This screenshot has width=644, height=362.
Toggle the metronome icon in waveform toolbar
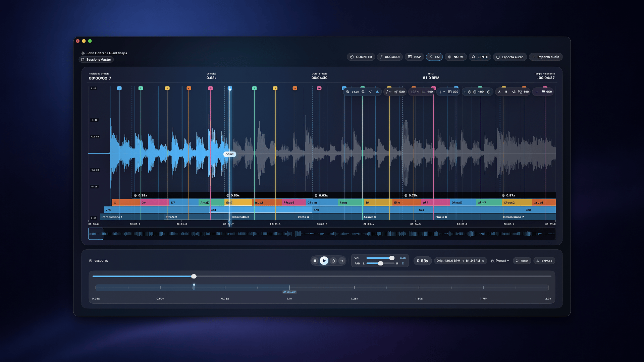[x=377, y=92]
